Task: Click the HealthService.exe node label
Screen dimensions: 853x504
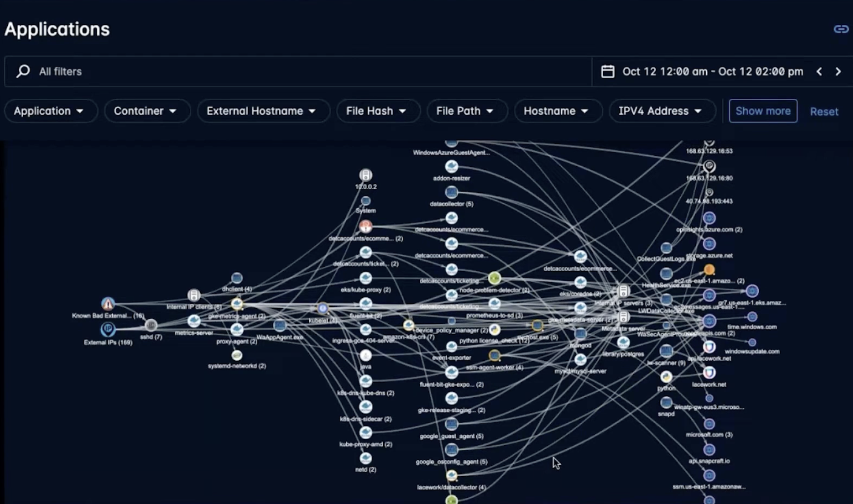Action: point(666,285)
